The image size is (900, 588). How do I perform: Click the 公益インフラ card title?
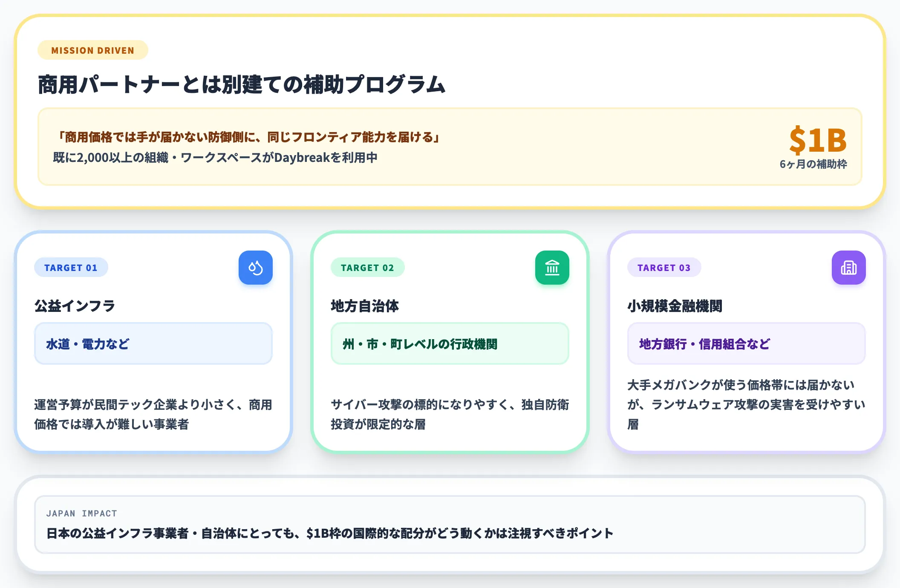pos(75,306)
